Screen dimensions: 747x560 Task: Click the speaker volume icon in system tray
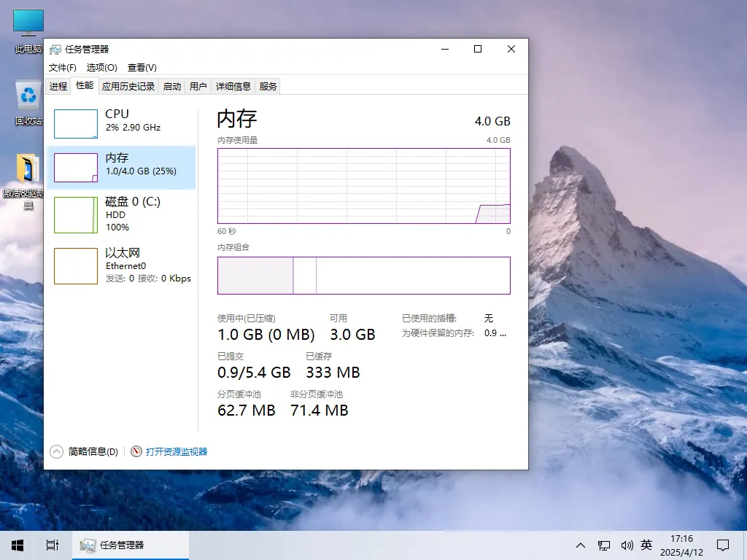[x=627, y=545]
